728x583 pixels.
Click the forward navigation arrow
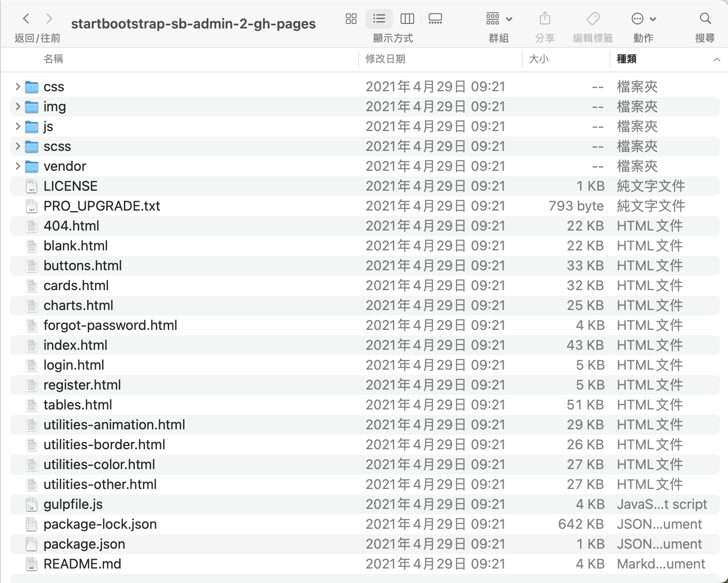pos(49,19)
